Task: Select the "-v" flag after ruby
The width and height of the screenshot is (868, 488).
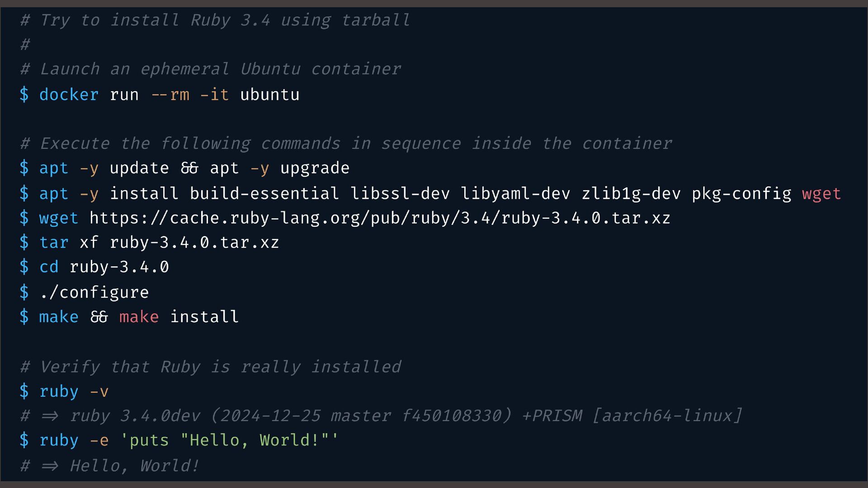Action: coord(99,391)
